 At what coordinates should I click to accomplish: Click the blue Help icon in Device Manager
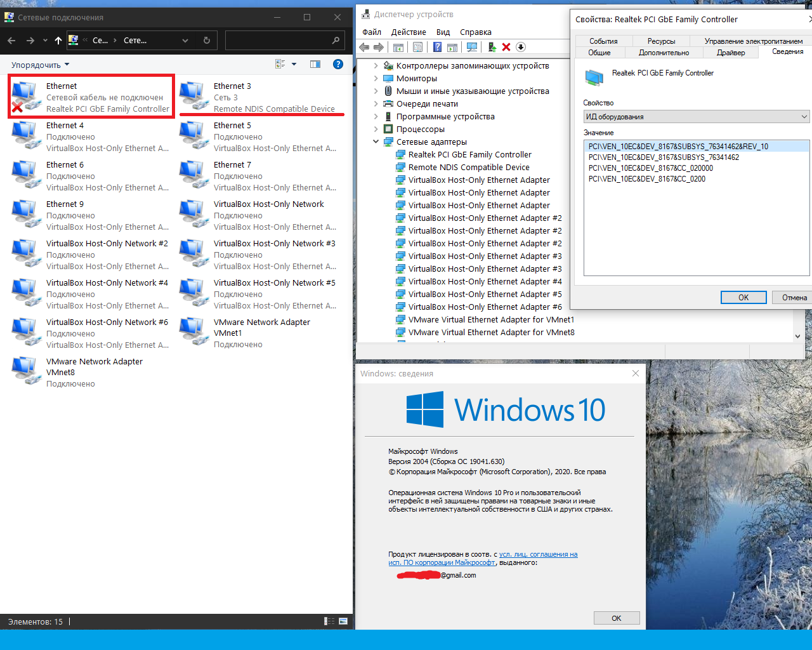pyautogui.click(x=437, y=47)
